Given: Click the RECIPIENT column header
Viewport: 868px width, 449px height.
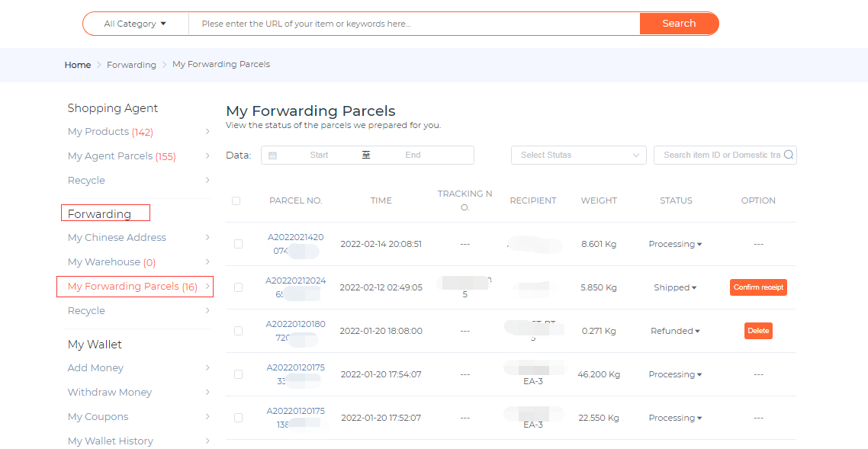Looking at the screenshot, I should click(533, 200).
